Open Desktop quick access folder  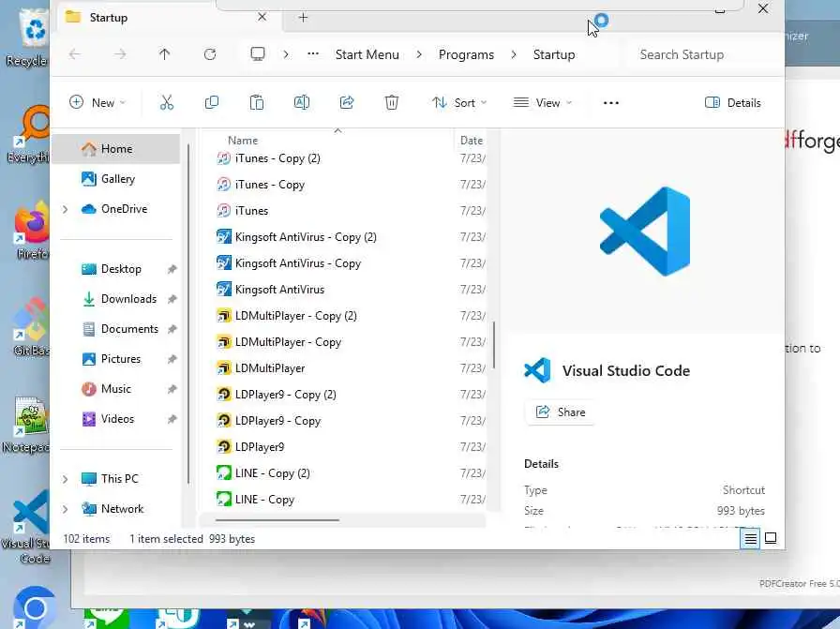tap(121, 269)
